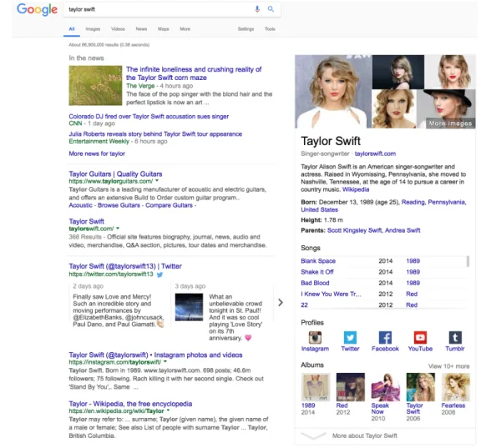Visit taylorswift.com in knowledge panel
Viewport: 481px width, 448px height.
(x=375, y=154)
